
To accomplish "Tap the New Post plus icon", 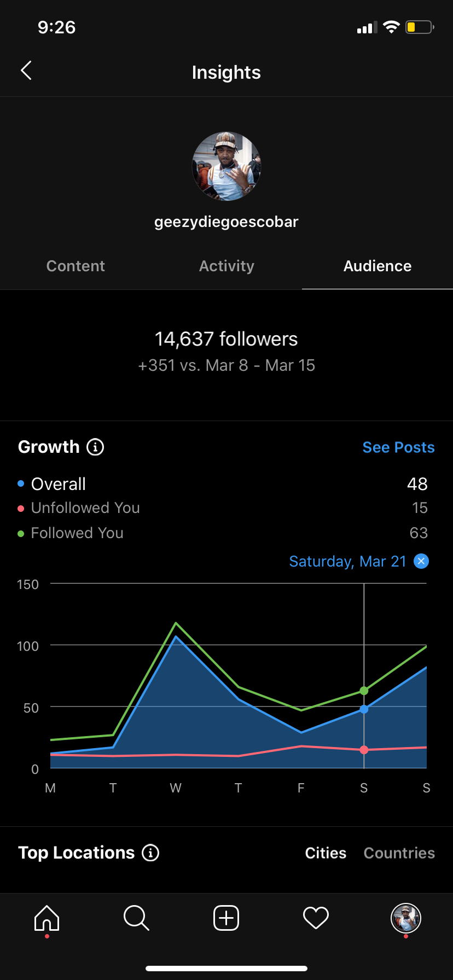I will click(x=226, y=918).
